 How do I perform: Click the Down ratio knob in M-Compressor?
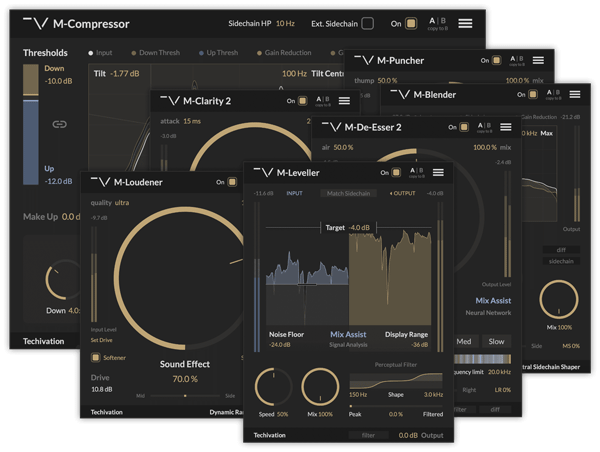pyautogui.click(x=63, y=280)
